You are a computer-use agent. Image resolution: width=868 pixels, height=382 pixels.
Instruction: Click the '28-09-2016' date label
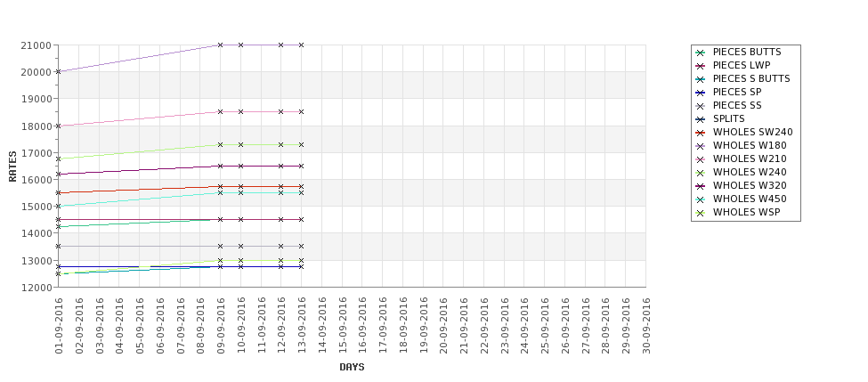[x=605, y=326]
